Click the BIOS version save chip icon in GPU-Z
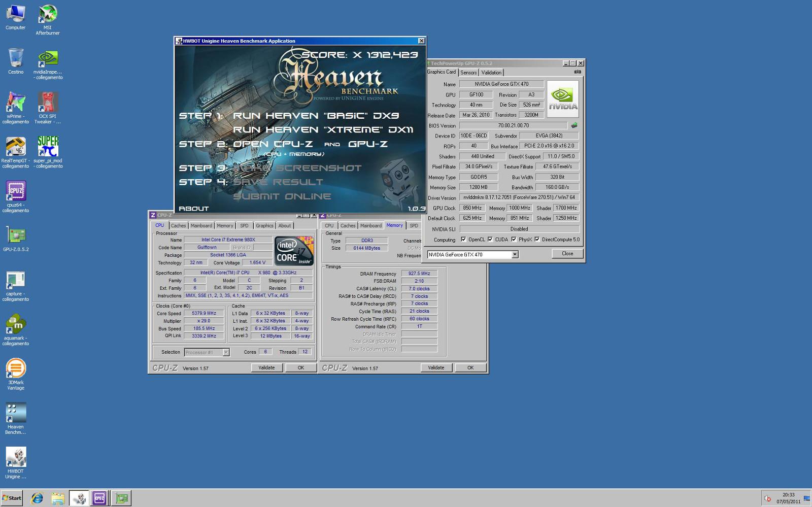The height and width of the screenshot is (507, 812). coord(574,125)
